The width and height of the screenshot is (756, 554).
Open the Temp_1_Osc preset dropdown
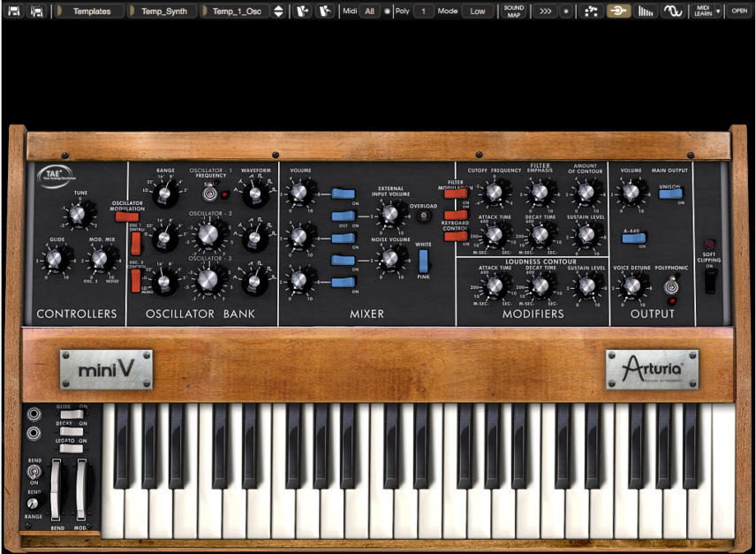pyautogui.click(x=234, y=11)
